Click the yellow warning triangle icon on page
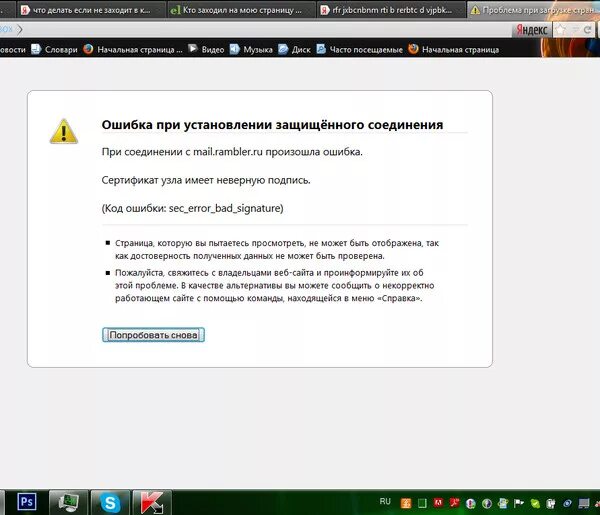This screenshot has width=600, height=515. (x=64, y=132)
